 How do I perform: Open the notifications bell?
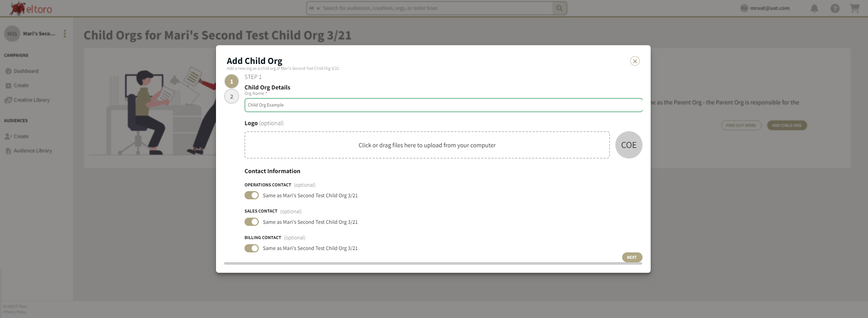pos(814,8)
